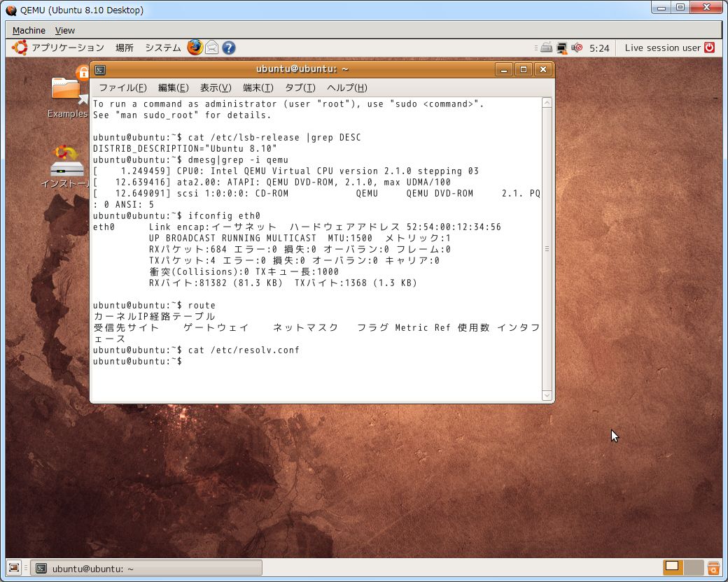Click the RXパケット:684 statistics line

coord(300,249)
